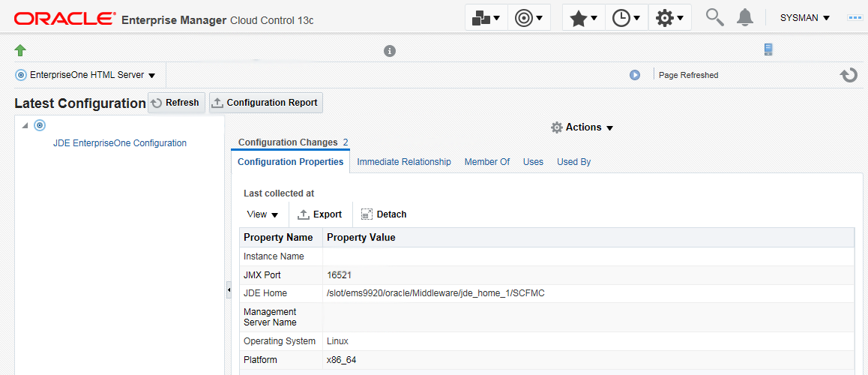The image size is (868, 375).
Task: Open the Setup gear menu
Action: click(x=670, y=18)
